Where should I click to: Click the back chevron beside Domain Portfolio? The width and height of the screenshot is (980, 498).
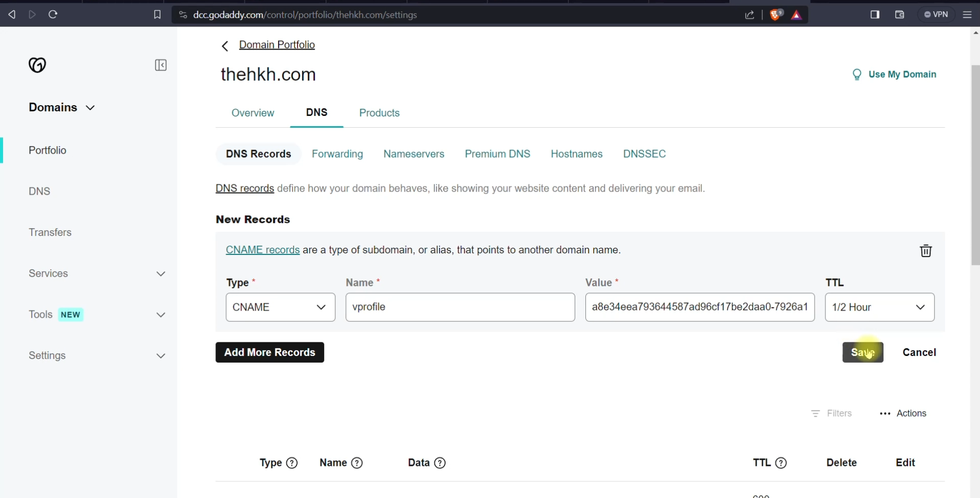(x=225, y=46)
